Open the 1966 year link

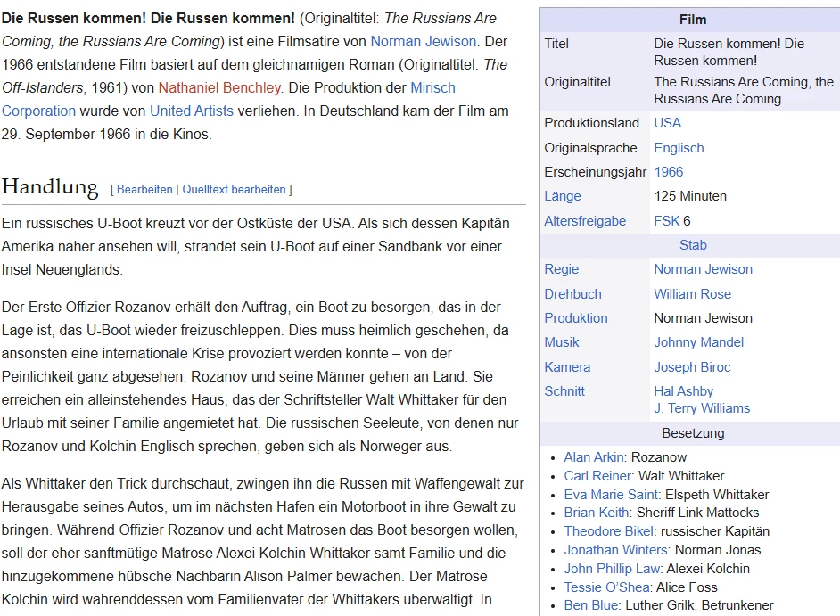(x=669, y=172)
